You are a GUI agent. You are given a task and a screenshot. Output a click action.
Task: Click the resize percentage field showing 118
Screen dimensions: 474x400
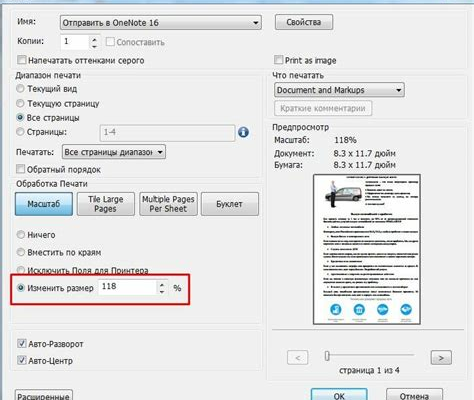tap(127, 287)
